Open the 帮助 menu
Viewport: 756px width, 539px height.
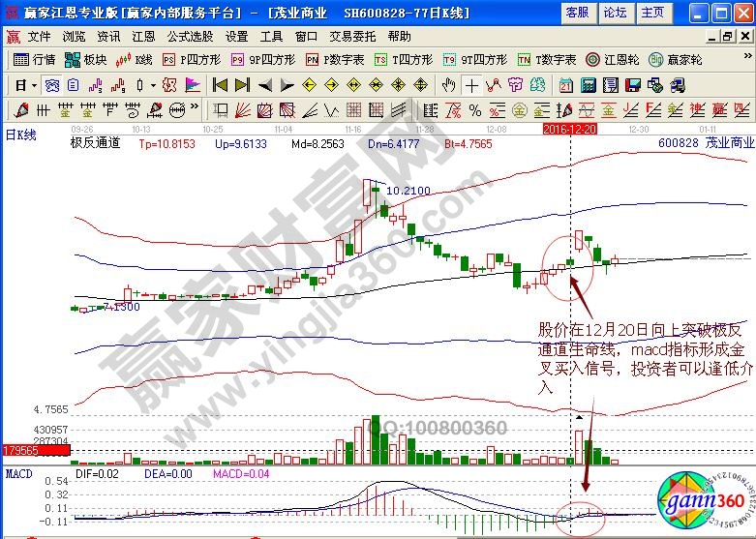click(x=399, y=36)
